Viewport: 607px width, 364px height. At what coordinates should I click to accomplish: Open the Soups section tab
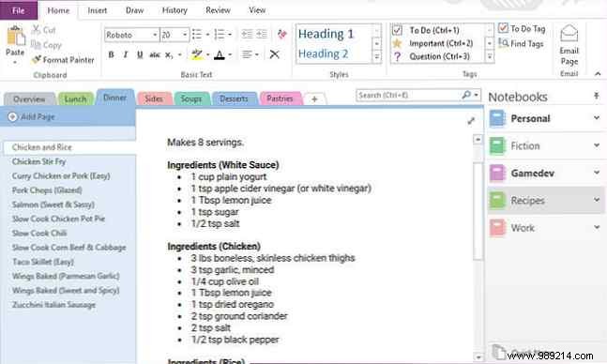pyautogui.click(x=191, y=99)
